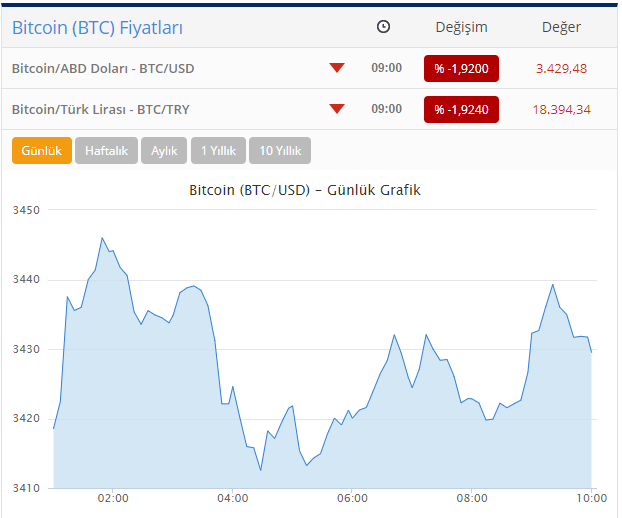
Task: Click the 09:00 time in BTC/TRY row
Action: pos(386,109)
